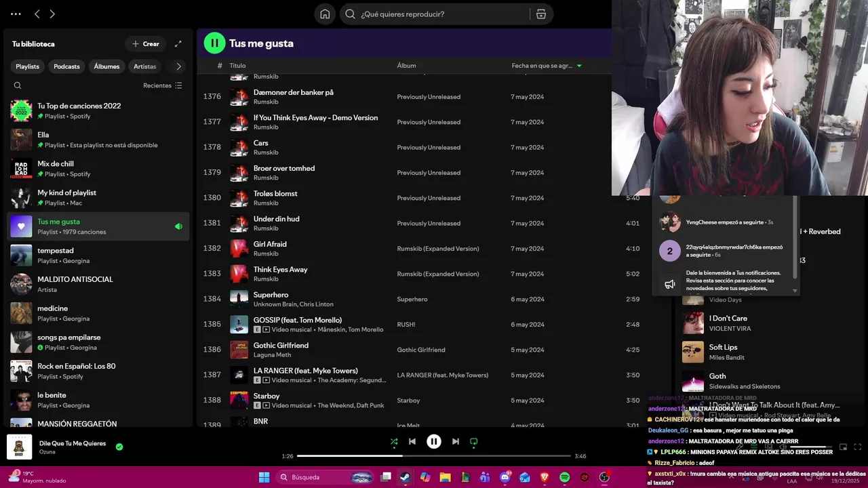Filter library by Artistas
Screen dimensions: 868x488
144,66
